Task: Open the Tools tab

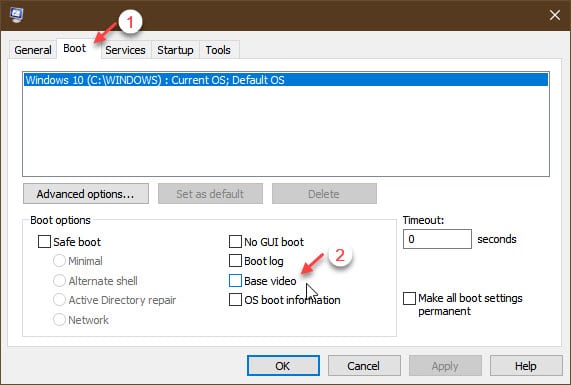Action: [218, 50]
